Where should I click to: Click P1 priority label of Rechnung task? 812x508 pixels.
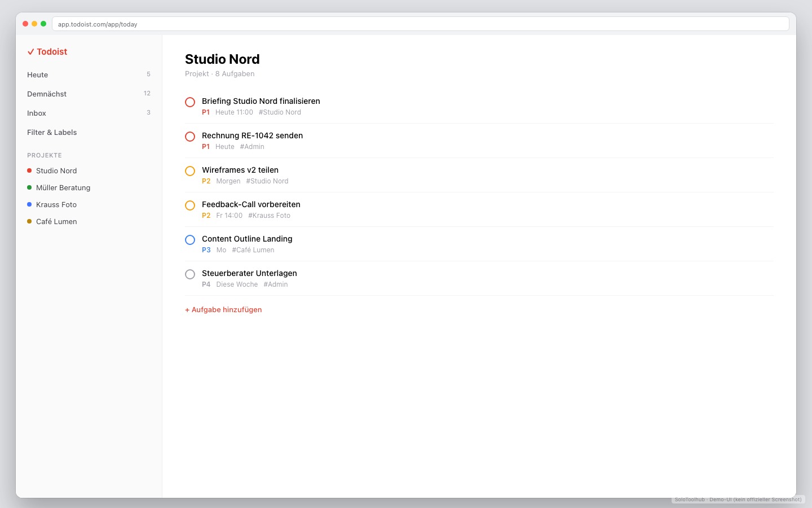click(x=206, y=147)
